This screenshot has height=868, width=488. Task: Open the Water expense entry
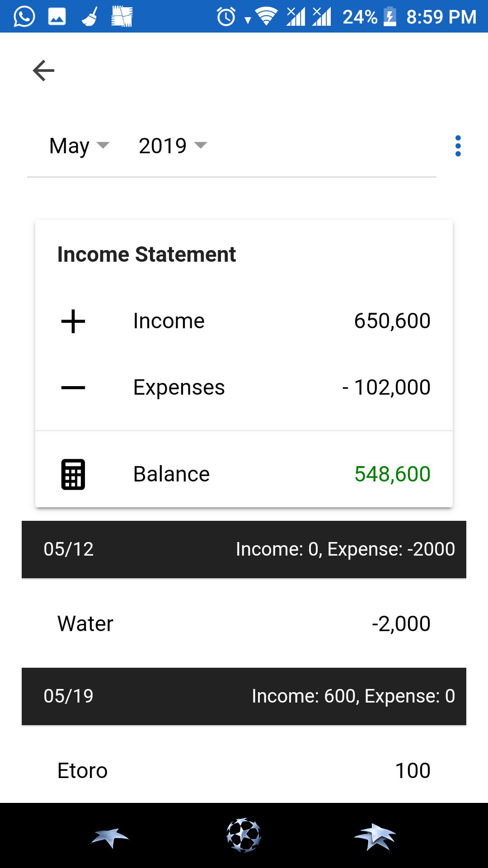[244, 623]
